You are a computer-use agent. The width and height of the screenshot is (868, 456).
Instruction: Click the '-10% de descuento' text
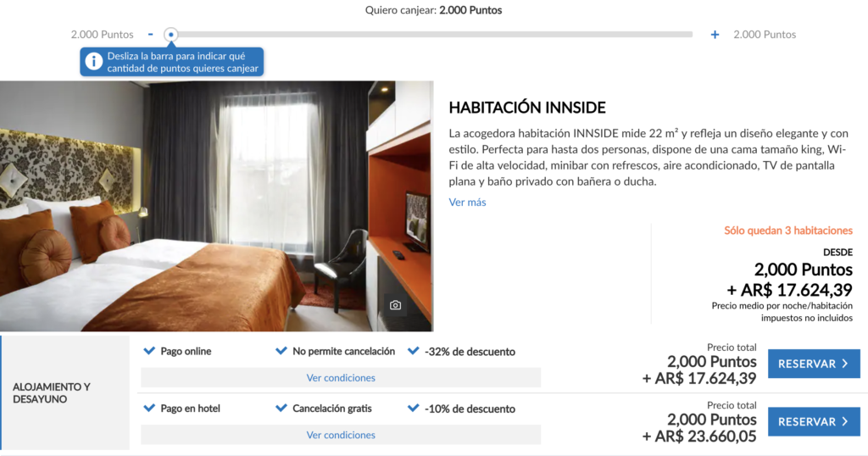470,409
